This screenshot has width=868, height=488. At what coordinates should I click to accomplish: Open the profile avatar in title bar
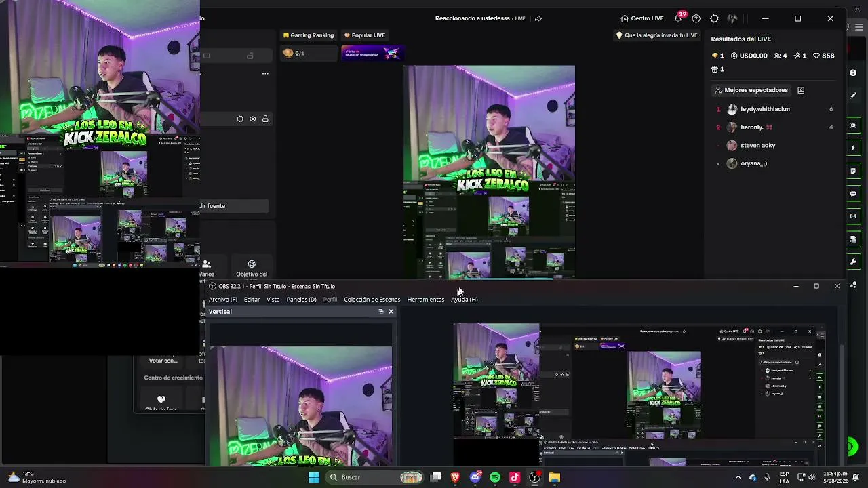732,18
